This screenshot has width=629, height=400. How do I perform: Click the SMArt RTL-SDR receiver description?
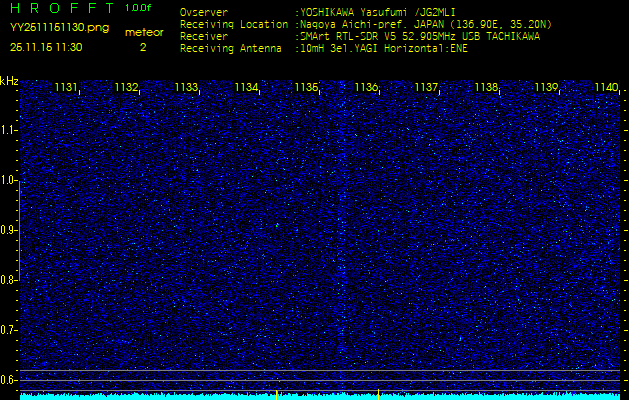[420, 35]
